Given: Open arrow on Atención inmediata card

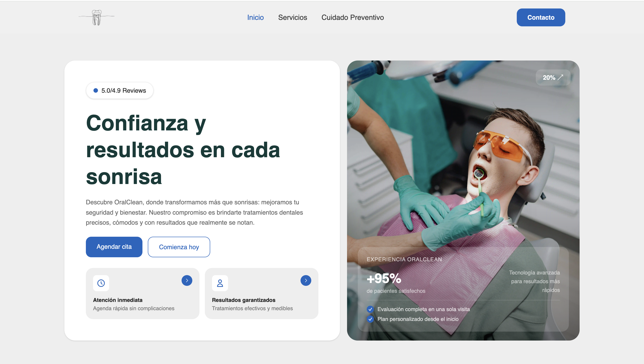Looking at the screenshot, I should pyautogui.click(x=187, y=280).
